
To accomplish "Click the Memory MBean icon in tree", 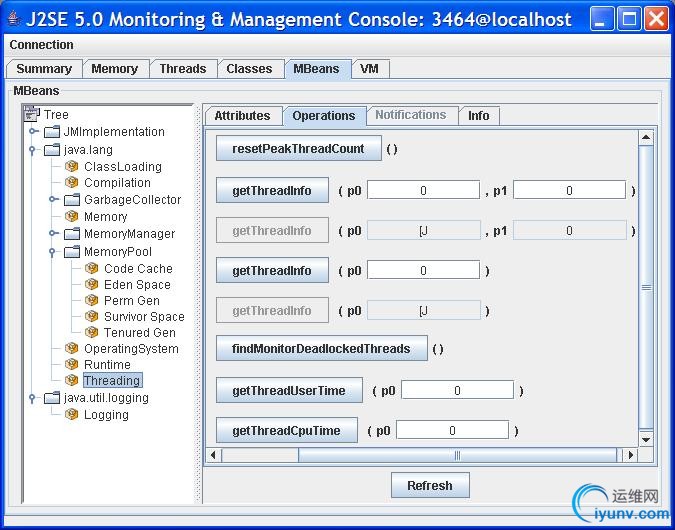I will pyautogui.click(x=71, y=216).
